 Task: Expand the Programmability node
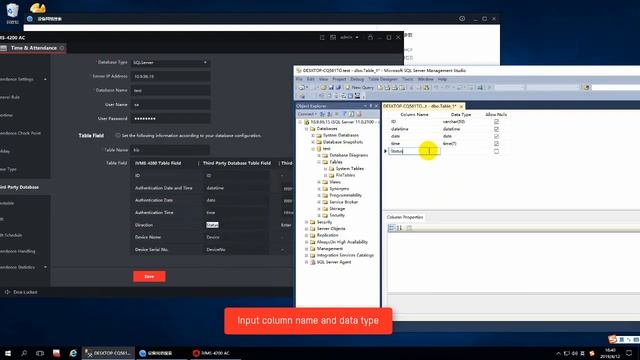tap(320, 196)
